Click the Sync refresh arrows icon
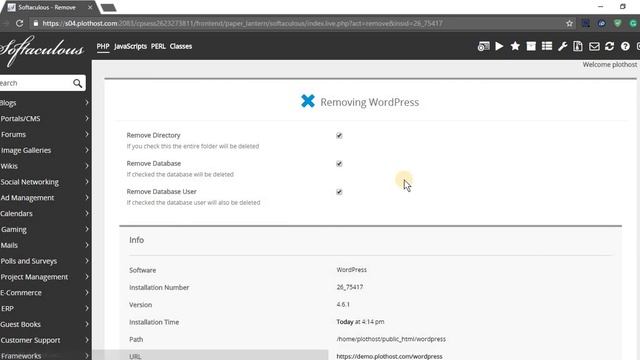 point(609,46)
